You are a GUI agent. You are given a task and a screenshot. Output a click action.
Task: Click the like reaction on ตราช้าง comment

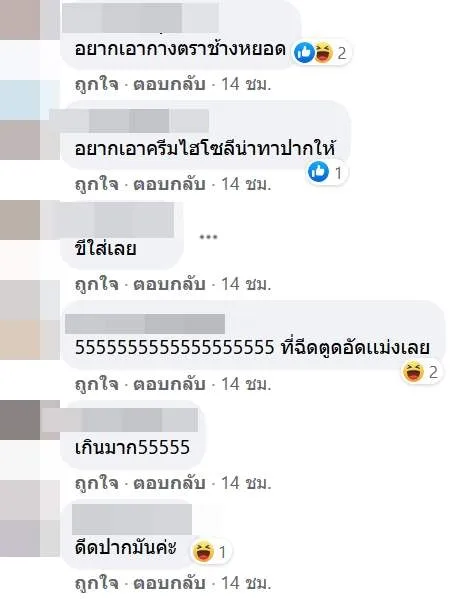304,53
